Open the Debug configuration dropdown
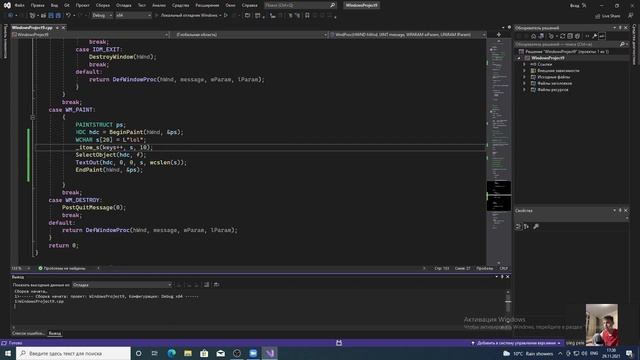The width and height of the screenshot is (640, 360). (x=102, y=16)
